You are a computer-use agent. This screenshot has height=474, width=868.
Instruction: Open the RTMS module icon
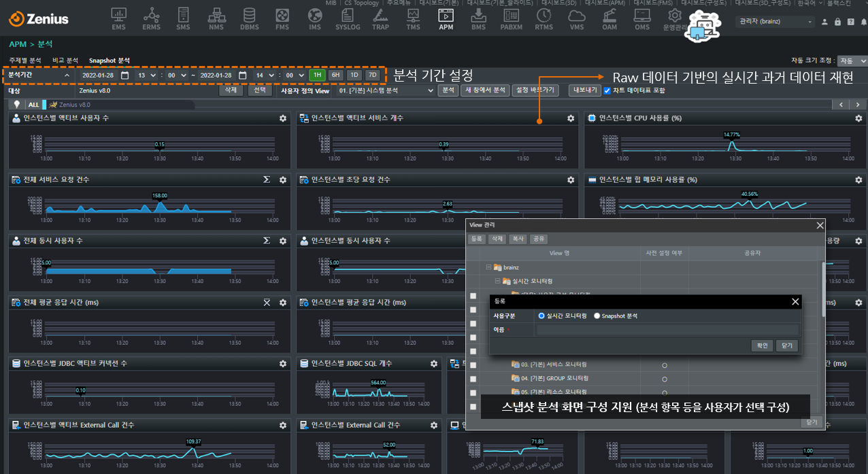(x=544, y=18)
